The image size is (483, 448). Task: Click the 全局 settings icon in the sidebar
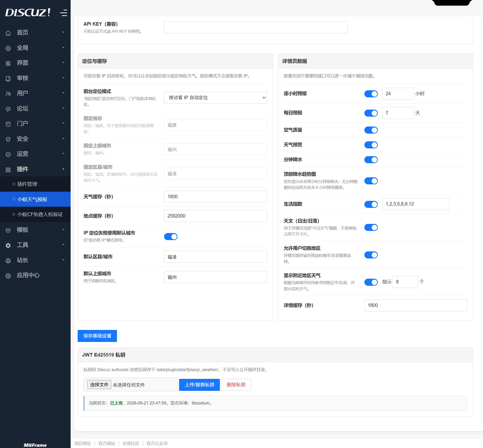8,48
